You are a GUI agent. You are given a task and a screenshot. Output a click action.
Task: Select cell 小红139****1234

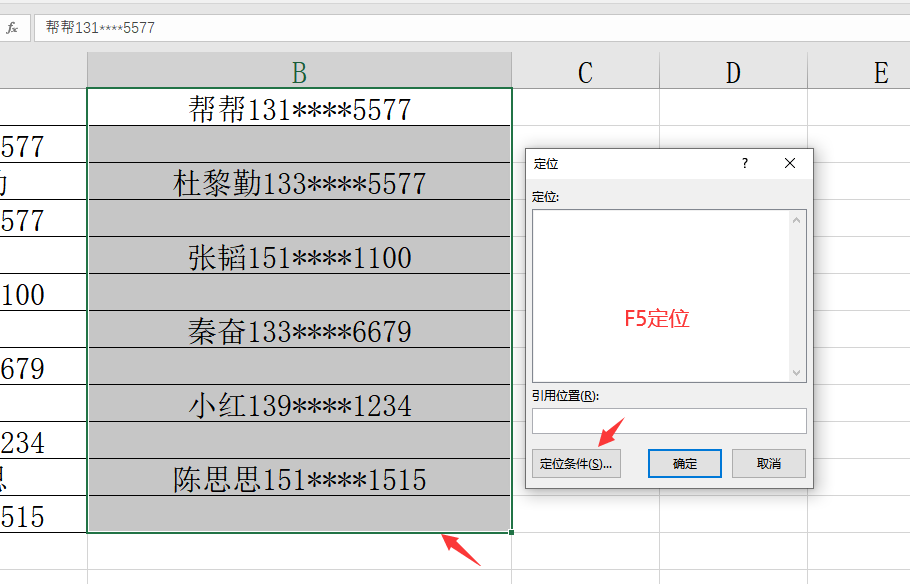(299, 403)
